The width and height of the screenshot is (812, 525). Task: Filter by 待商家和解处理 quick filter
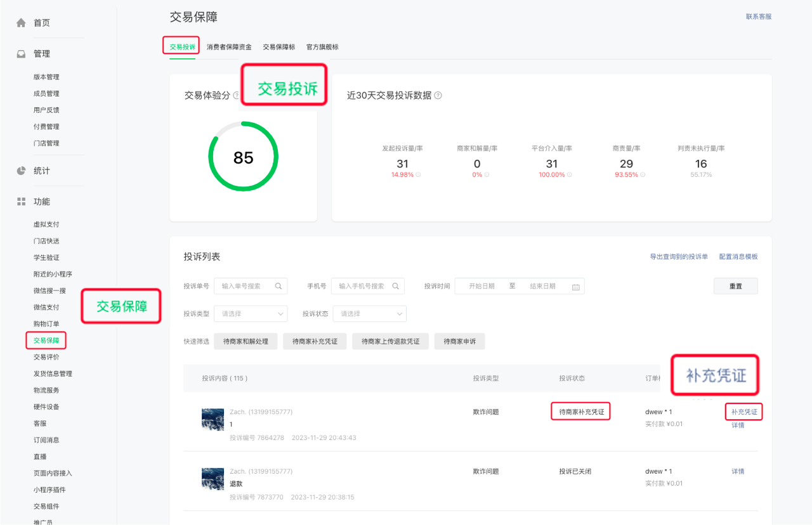click(246, 342)
